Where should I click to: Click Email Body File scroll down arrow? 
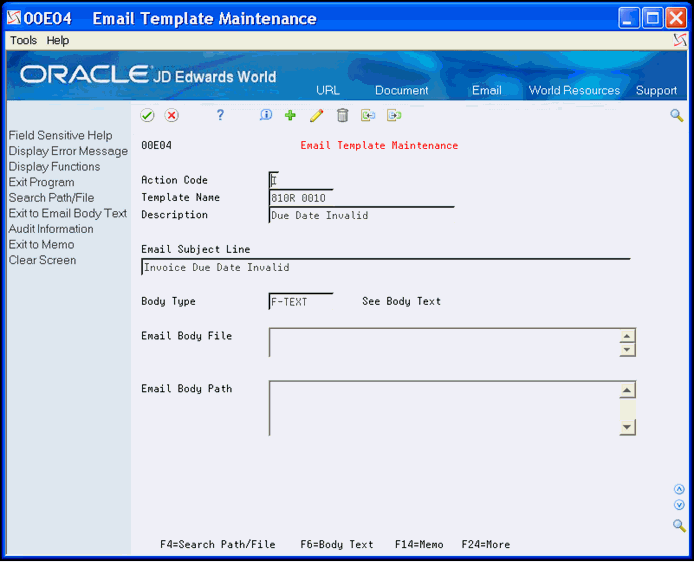point(627,350)
